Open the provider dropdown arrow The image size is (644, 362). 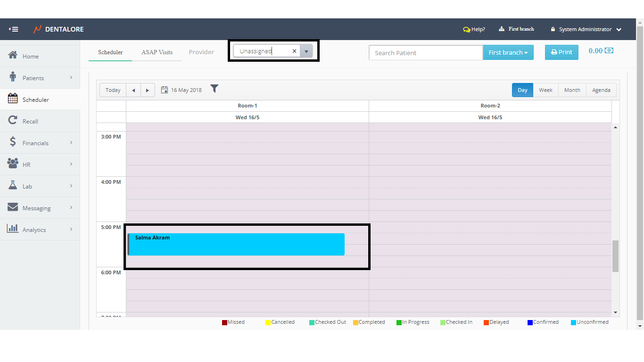coord(306,51)
